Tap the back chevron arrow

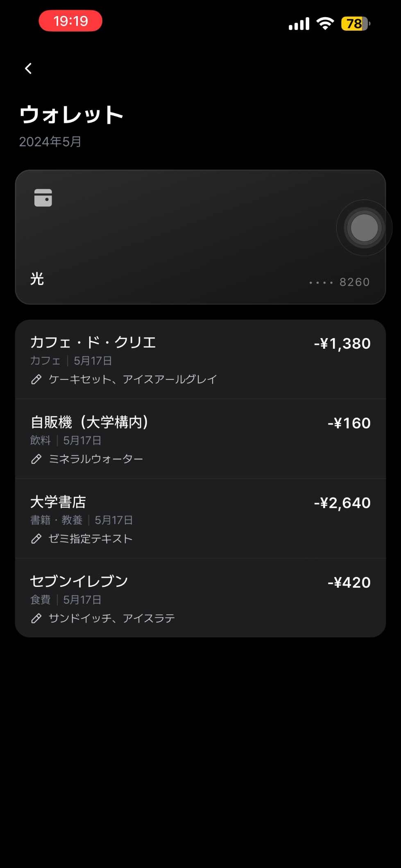(x=28, y=68)
